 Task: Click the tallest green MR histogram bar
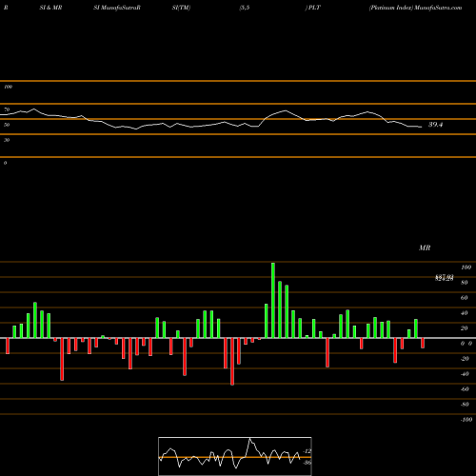point(273,300)
